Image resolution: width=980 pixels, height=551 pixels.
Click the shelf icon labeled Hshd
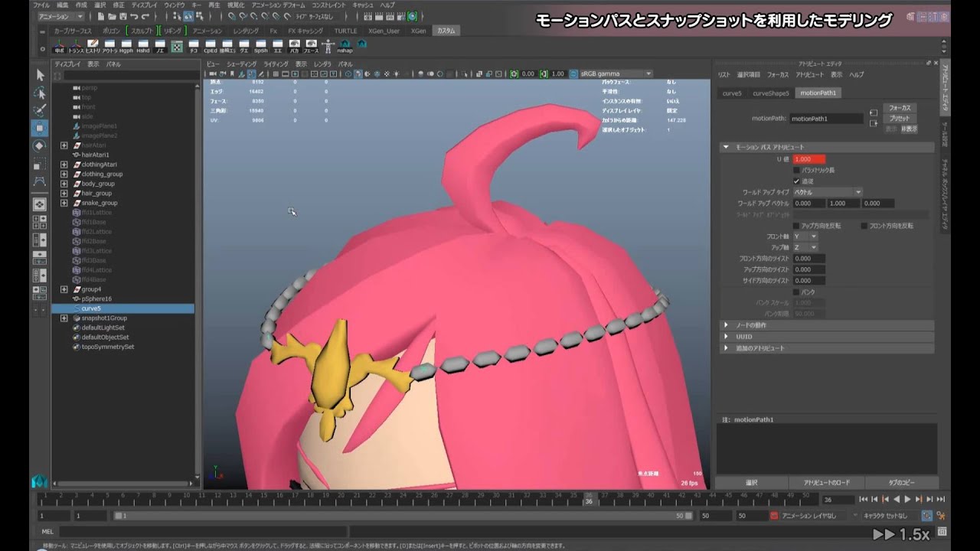(143, 46)
